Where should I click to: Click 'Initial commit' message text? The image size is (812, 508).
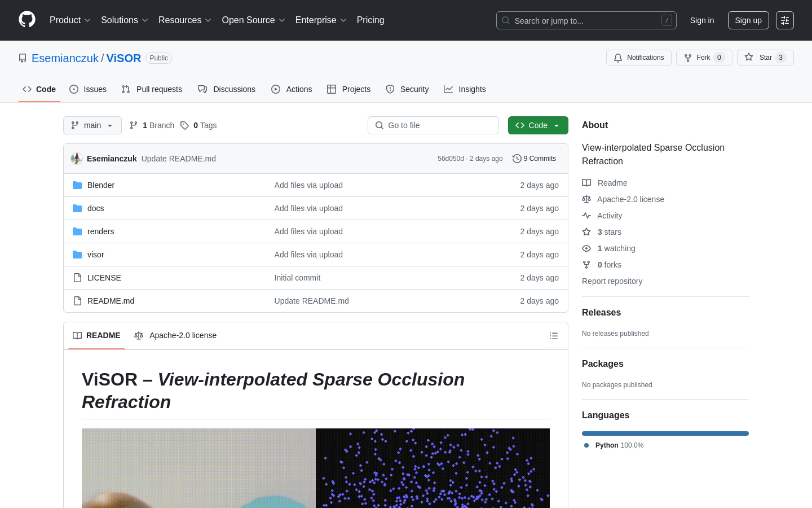coord(297,278)
